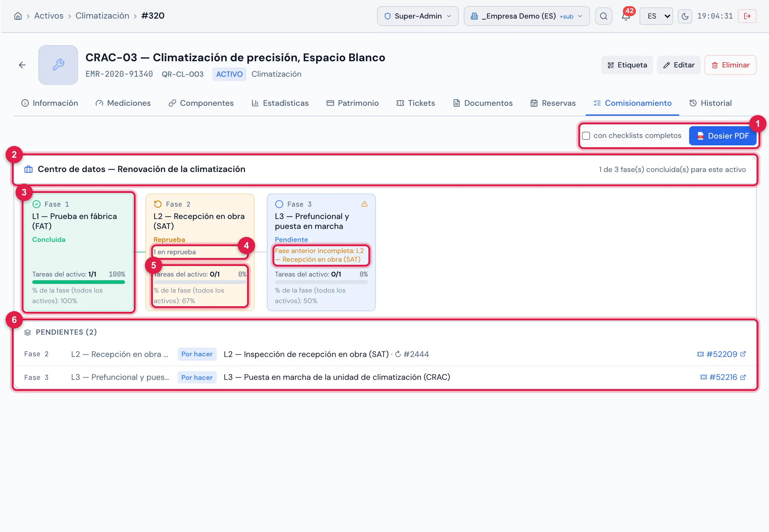
Task: Toggle dark mode moon icon
Action: point(684,16)
